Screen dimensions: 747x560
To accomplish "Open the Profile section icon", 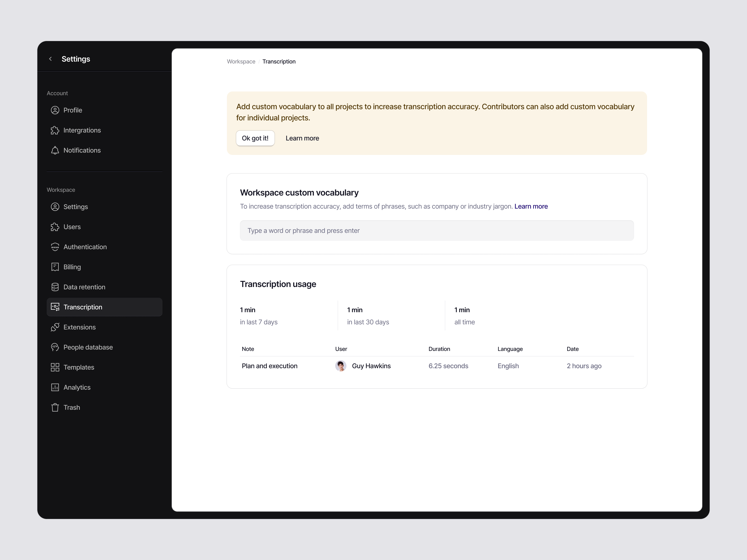I will click(55, 110).
